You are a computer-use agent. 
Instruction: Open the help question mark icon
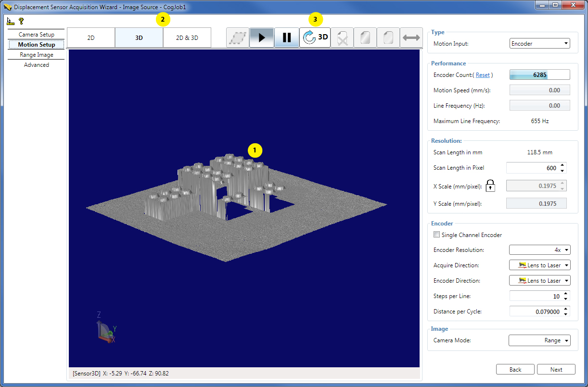point(20,21)
